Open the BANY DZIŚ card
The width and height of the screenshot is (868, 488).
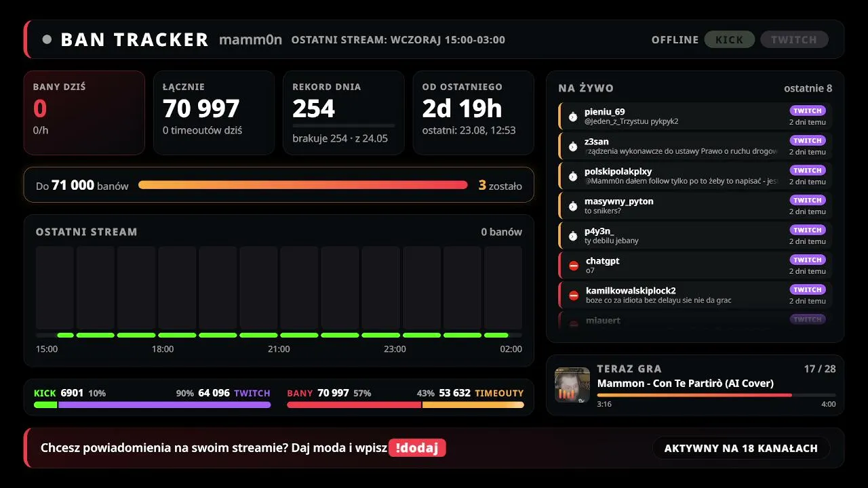click(x=84, y=113)
